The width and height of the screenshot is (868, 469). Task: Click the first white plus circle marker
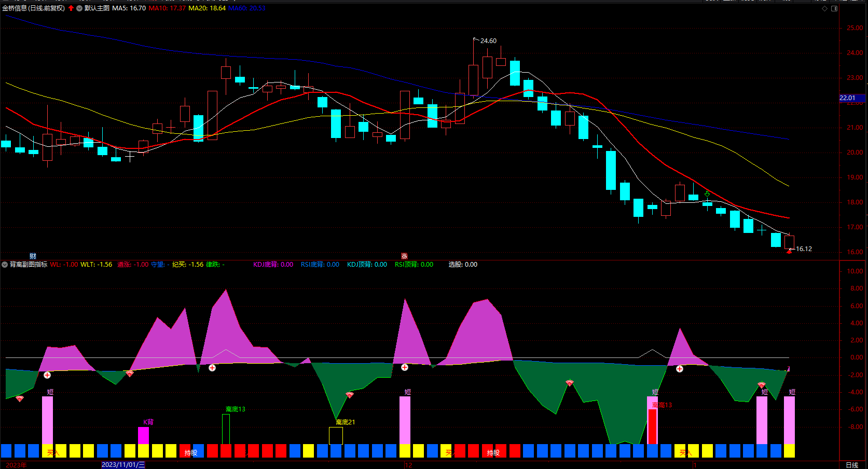tap(47, 375)
